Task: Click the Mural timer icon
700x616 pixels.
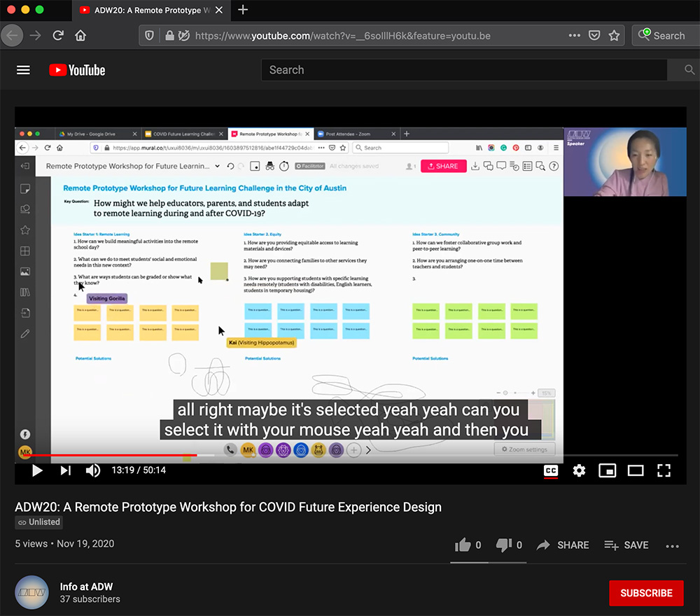Action: [x=284, y=166]
